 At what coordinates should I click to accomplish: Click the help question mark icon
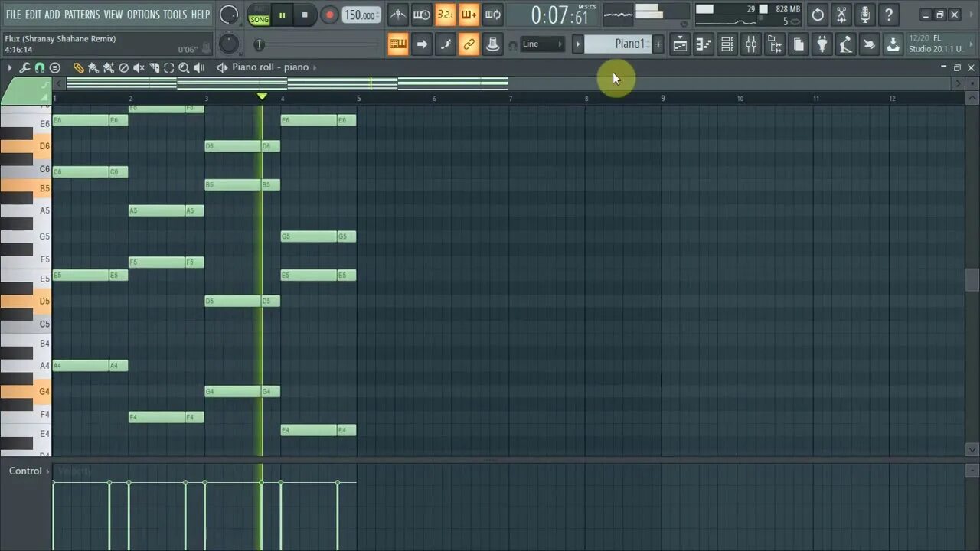coord(889,15)
